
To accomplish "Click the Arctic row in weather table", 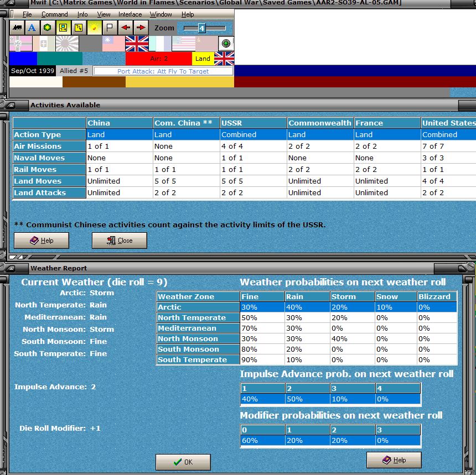I will pyautogui.click(x=307, y=307).
